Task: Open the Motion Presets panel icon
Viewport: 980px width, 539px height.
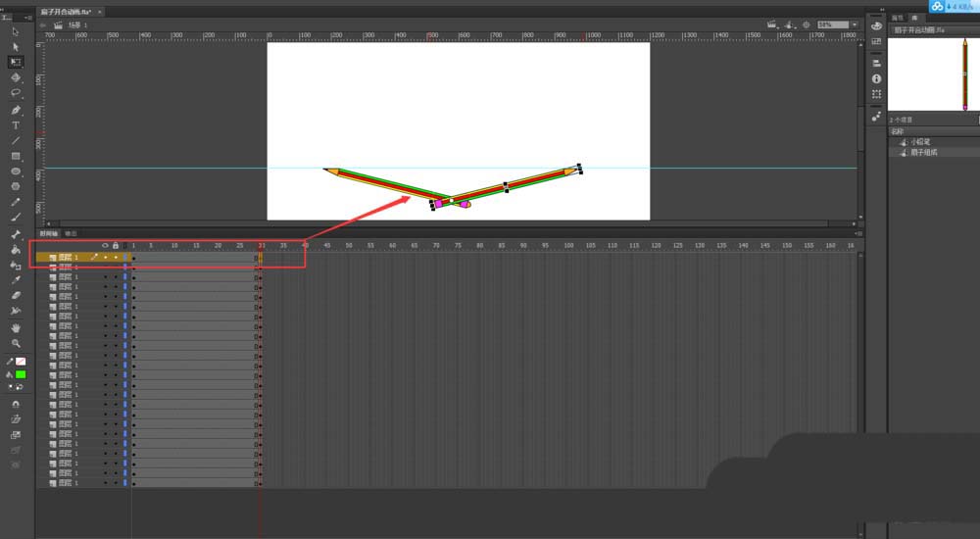Action: tap(876, 117)
